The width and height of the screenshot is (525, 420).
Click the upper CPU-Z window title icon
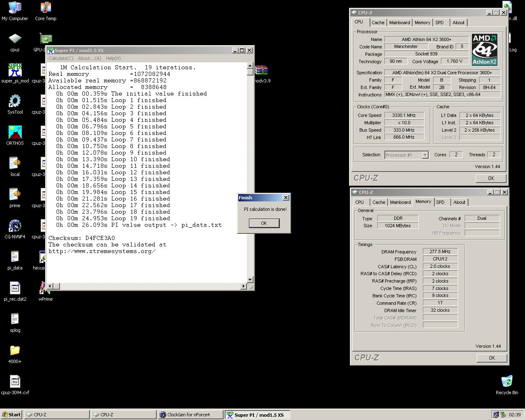click(x=354, y=12)
